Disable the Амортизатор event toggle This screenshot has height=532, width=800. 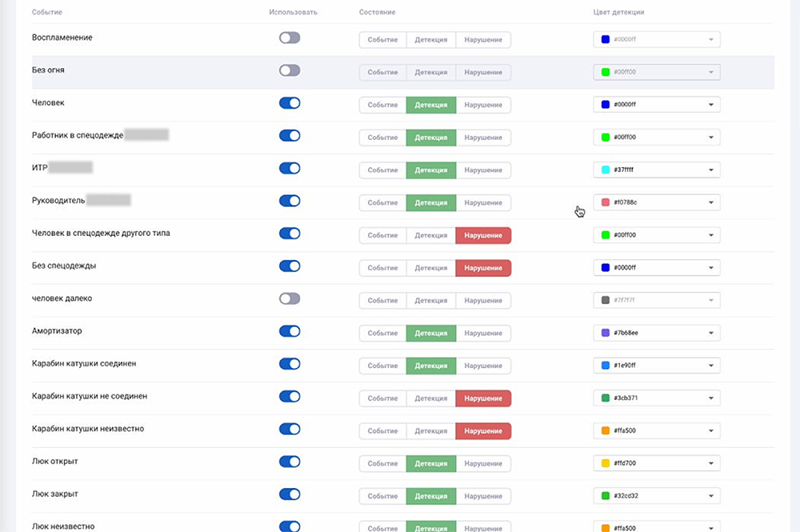289,331
